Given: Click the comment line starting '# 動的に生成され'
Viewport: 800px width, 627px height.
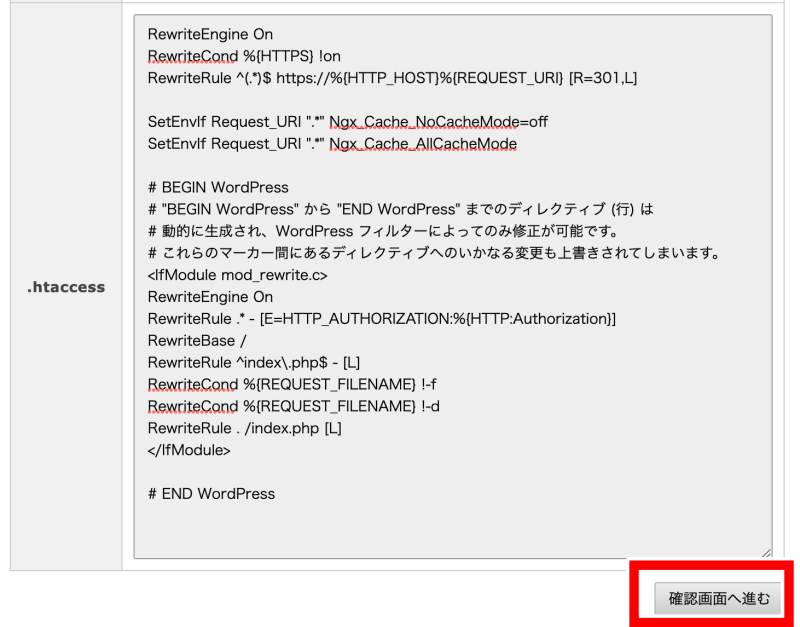Looking at the screenshot, I should (x=383, y=231).
